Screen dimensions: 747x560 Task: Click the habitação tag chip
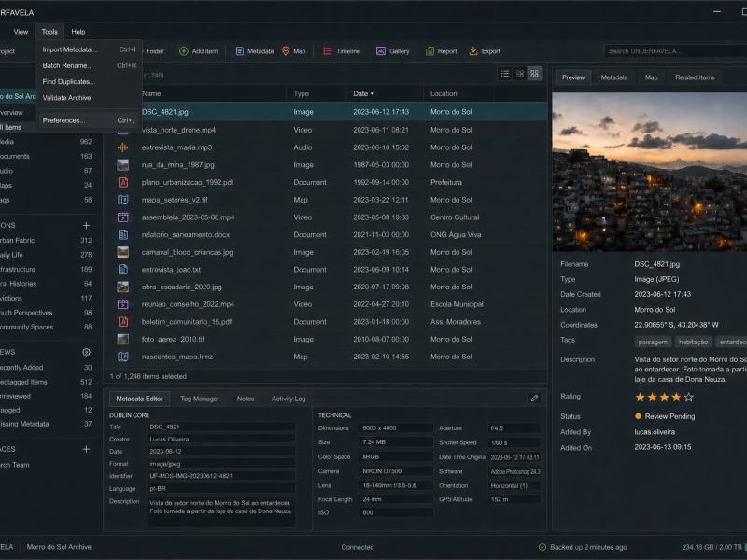693,342
